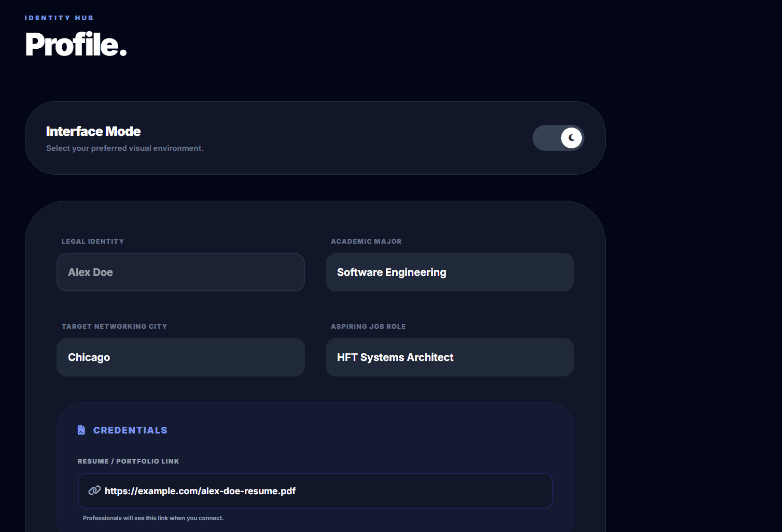Click the TARGET NETWORKING CITY label
Screen dimensions: 782x532
114,326
